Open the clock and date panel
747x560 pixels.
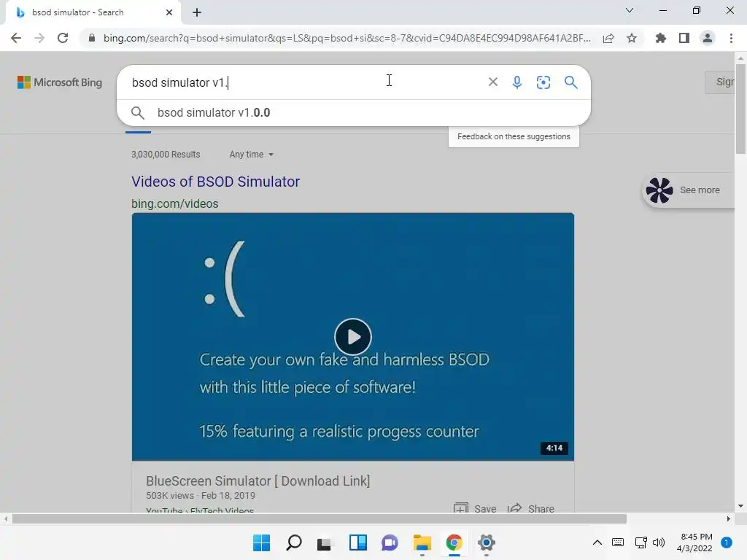point(694,542)
